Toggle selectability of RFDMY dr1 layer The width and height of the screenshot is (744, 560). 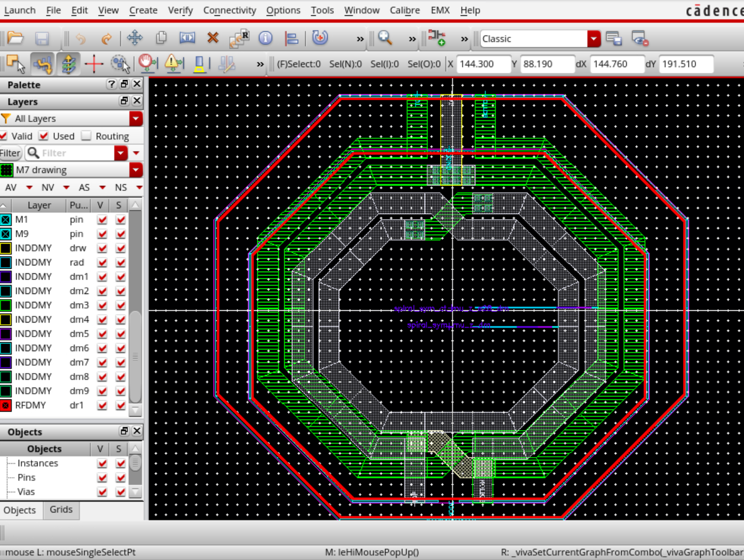tap(120, 405)
